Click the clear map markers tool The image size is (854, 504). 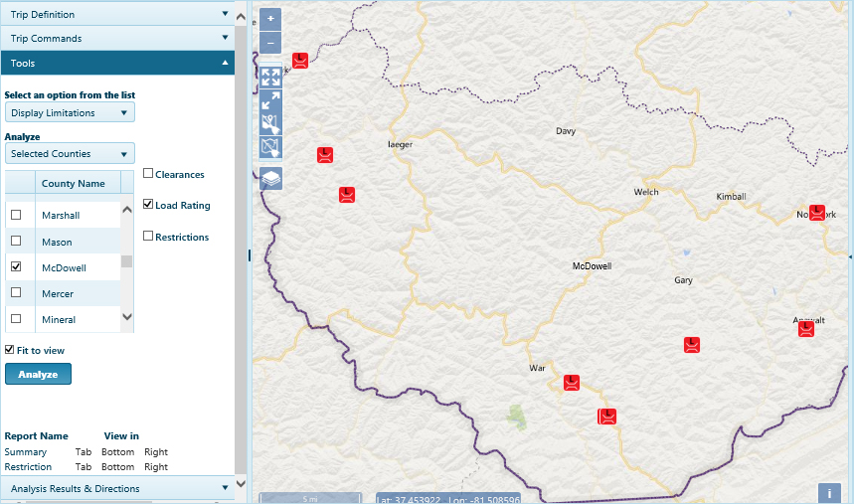click(x=270, y=124)
